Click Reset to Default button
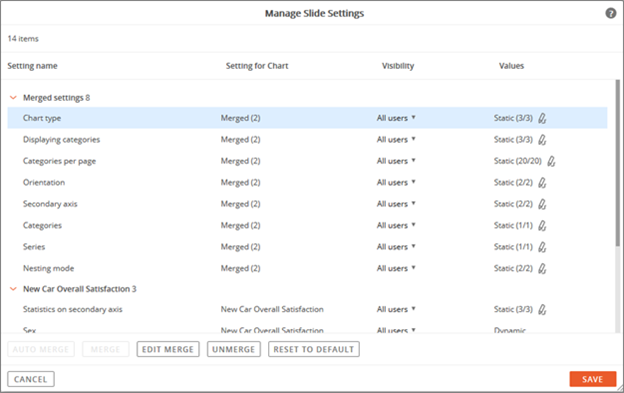Viewport: 624px width, 393px height. coord(314,349)
